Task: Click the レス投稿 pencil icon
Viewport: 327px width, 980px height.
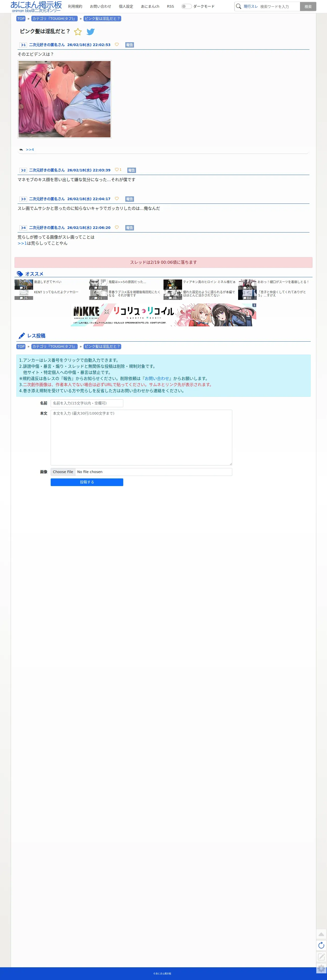Action: (22, 335)
